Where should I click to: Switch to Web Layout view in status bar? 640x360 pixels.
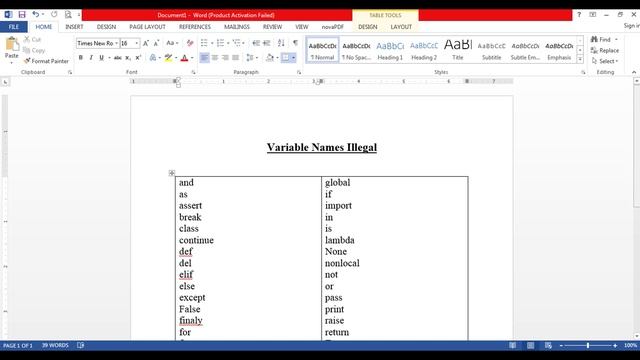coord(548,346)
